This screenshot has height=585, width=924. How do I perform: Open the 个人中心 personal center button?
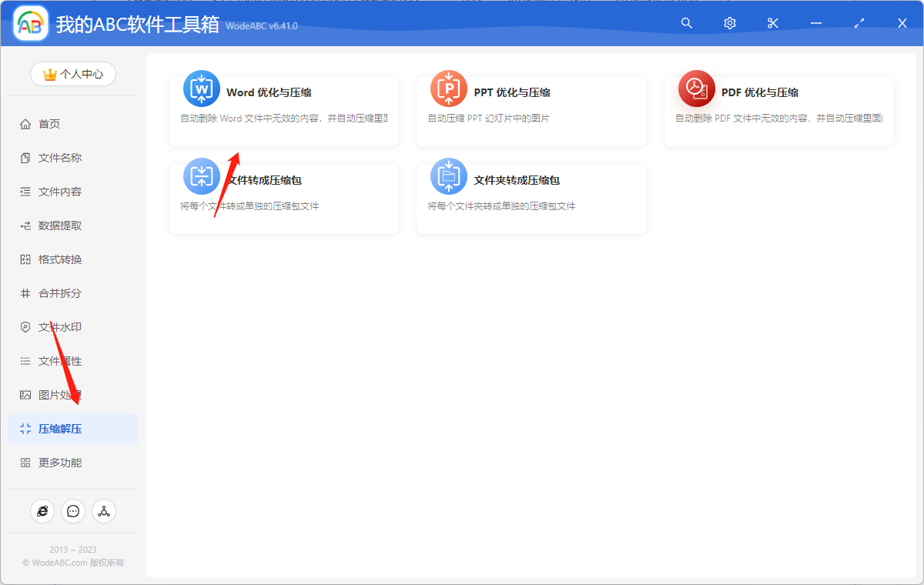click(72, 74)
